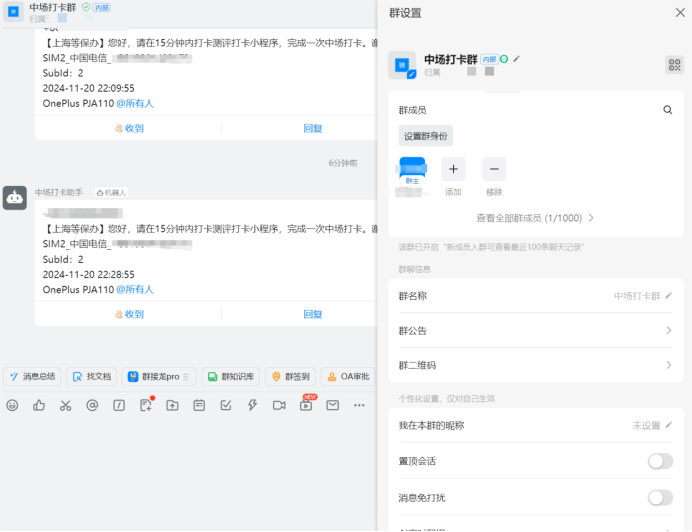This screenshot has height=532, width=692.
Task: Open the 消息总结 quick tab
Action: pos(32,377)
